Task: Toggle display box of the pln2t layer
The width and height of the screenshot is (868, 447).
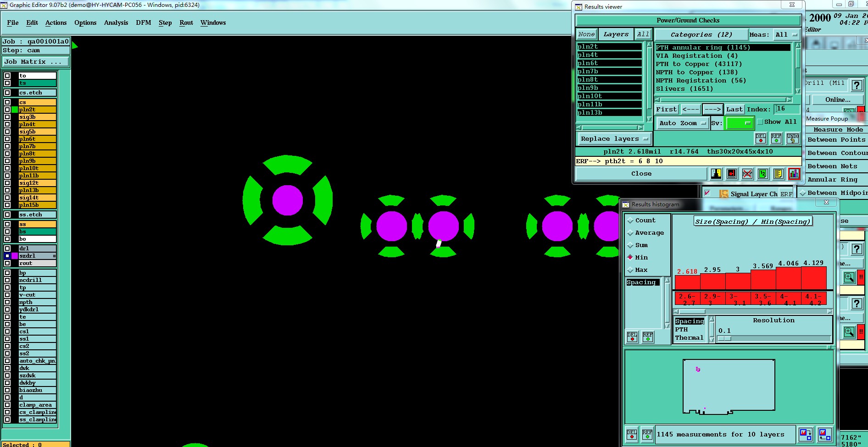Action: coord(7,110)
